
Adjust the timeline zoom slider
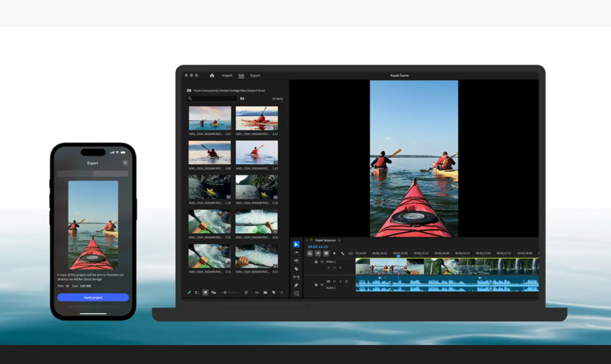225,292
